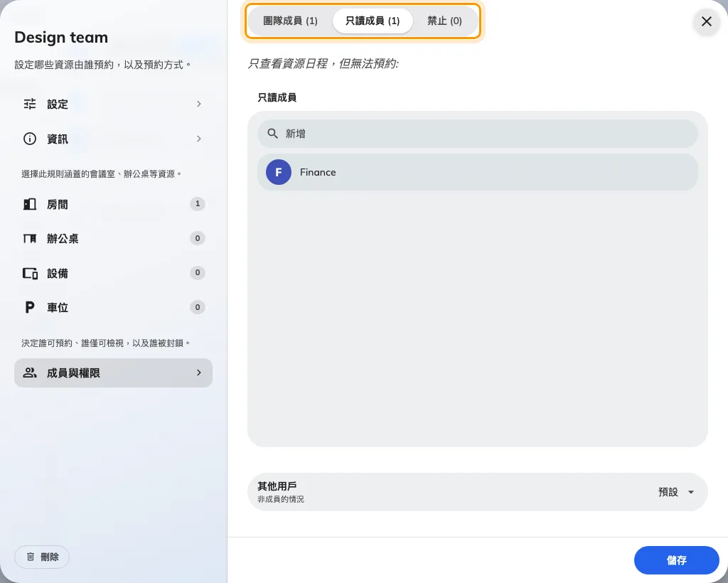Close the dialog with the X button
728x583 pixels.
coord(706,21)
